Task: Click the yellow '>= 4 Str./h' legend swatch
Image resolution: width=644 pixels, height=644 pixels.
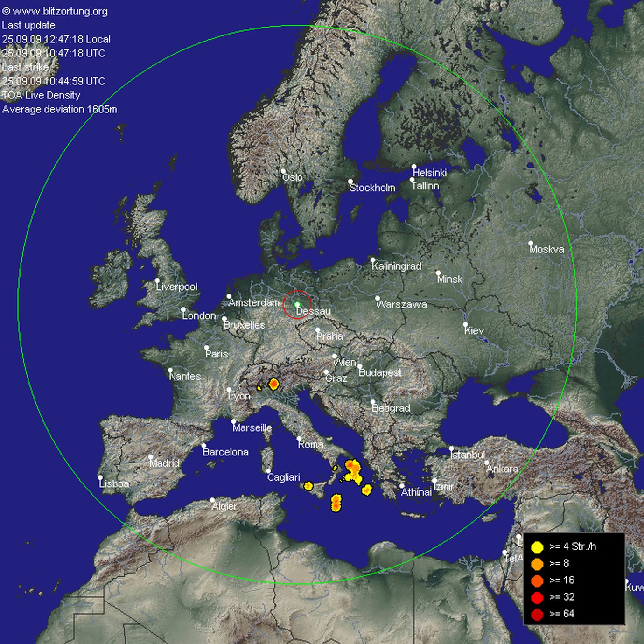Action: [538, 547]
